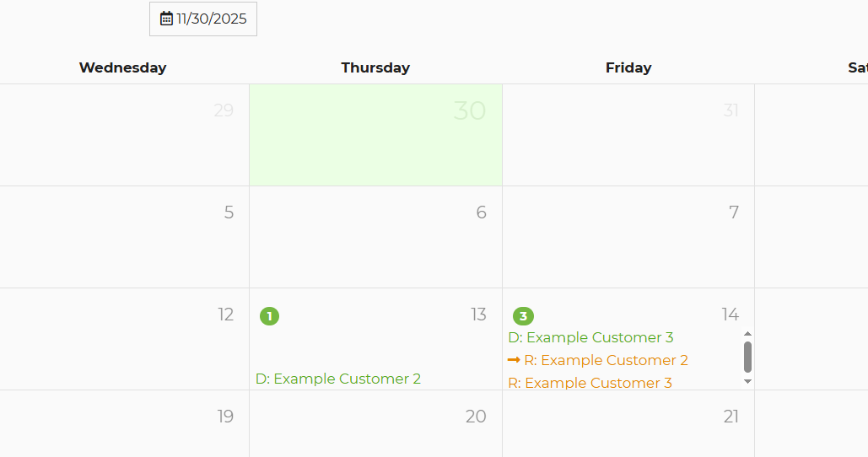Click the Wednesday column header
The width and height of the screenshot is (868, 457).
coord(122,67)
